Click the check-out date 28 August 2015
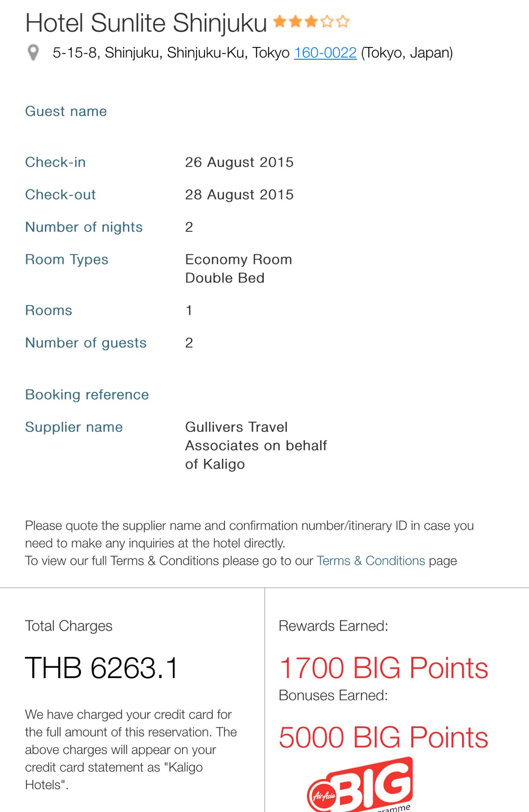The width and height of the screenshot is (529, 812). (x=239, y=195)
